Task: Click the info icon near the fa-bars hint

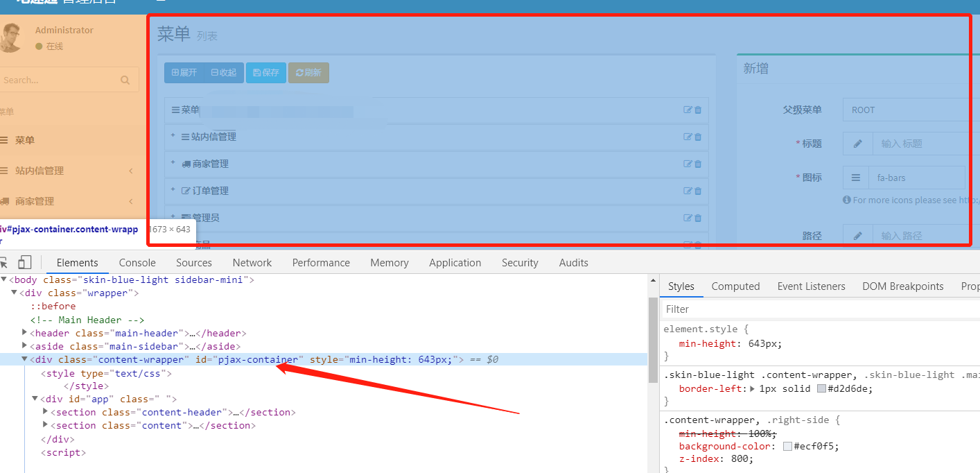Action: [x=847, y=200]
